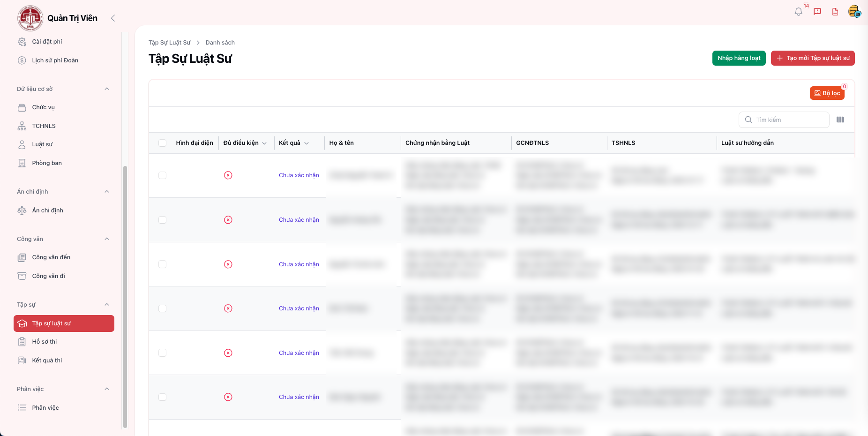Click the sidebar vertical scrollbar
The width and height of the screenshot is (868, 436).
(125, 295)
